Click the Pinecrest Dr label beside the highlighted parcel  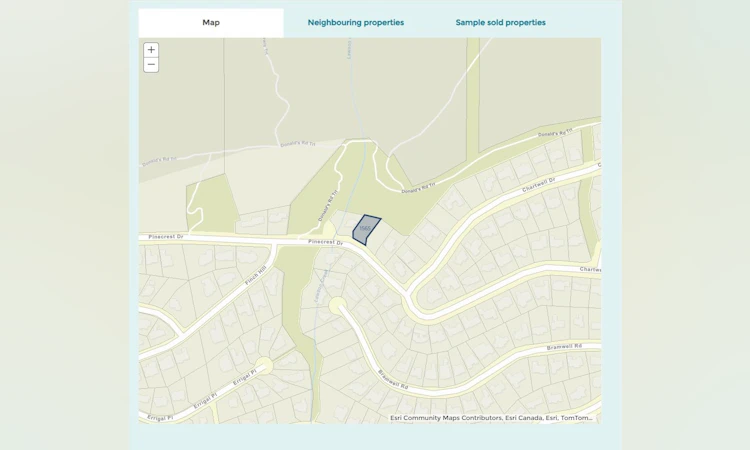[326, 242]
